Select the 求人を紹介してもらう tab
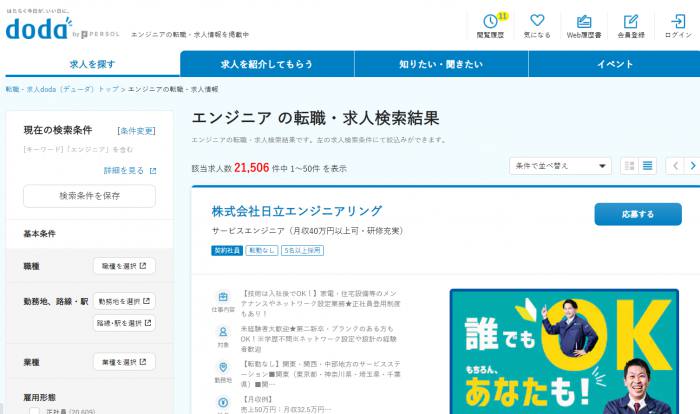Image resolution: width=700 pixels, height=414 pixels. (267, 64)
